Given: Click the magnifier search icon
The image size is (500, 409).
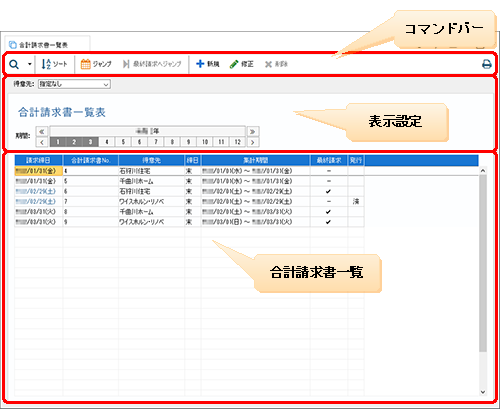Looking at the screenshot, I should 14,64.
